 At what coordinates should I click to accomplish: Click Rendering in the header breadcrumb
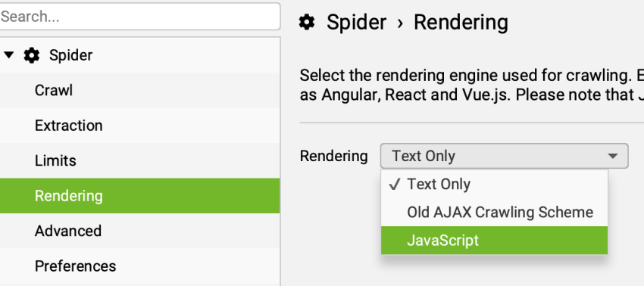pos(461,22)
